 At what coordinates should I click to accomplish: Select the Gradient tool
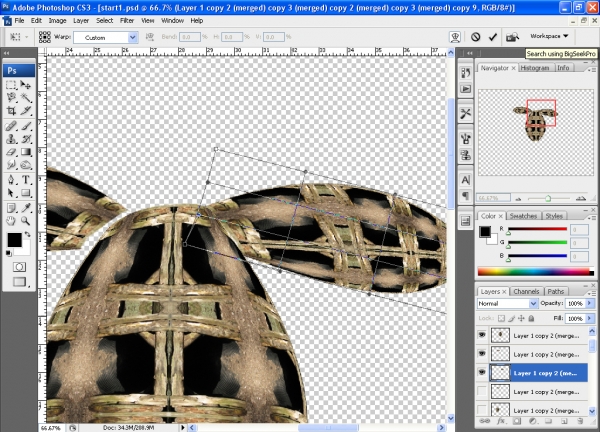[x=26, y=152]
